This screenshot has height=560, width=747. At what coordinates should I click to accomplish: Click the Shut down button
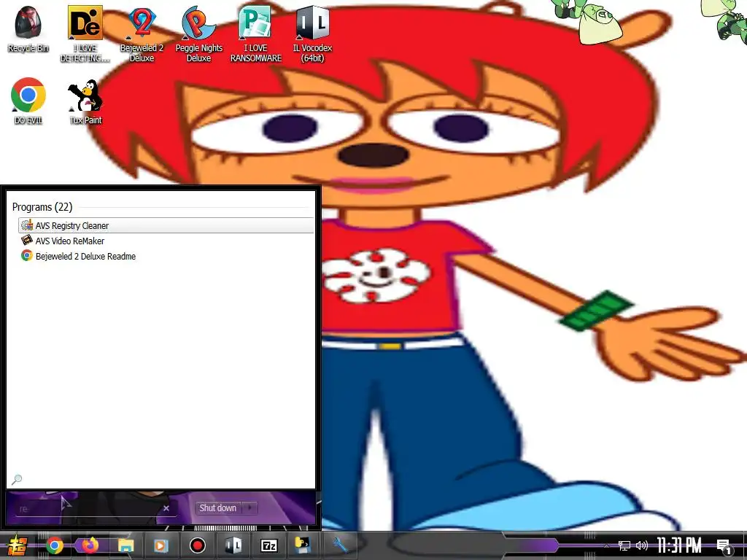click(x=217, y=508)
